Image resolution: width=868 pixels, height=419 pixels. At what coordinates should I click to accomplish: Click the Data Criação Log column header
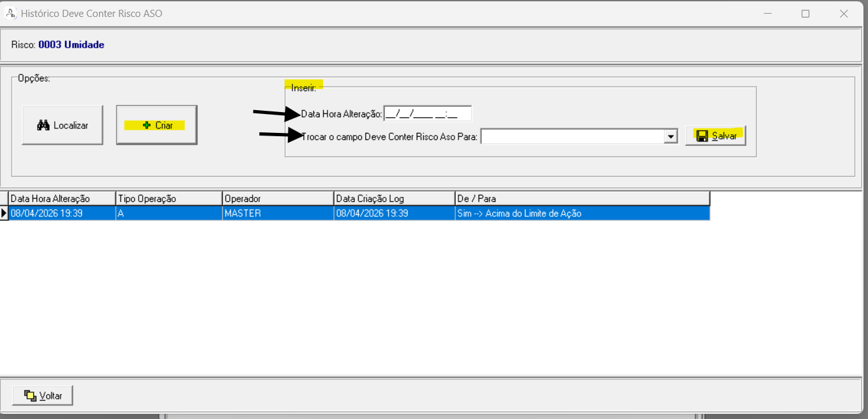[394, 198]
